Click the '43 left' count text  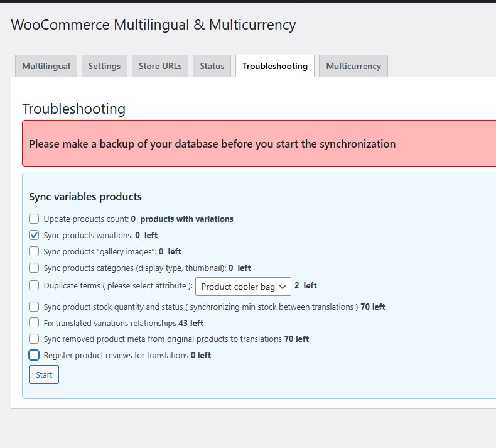click(x=191, y=323)
